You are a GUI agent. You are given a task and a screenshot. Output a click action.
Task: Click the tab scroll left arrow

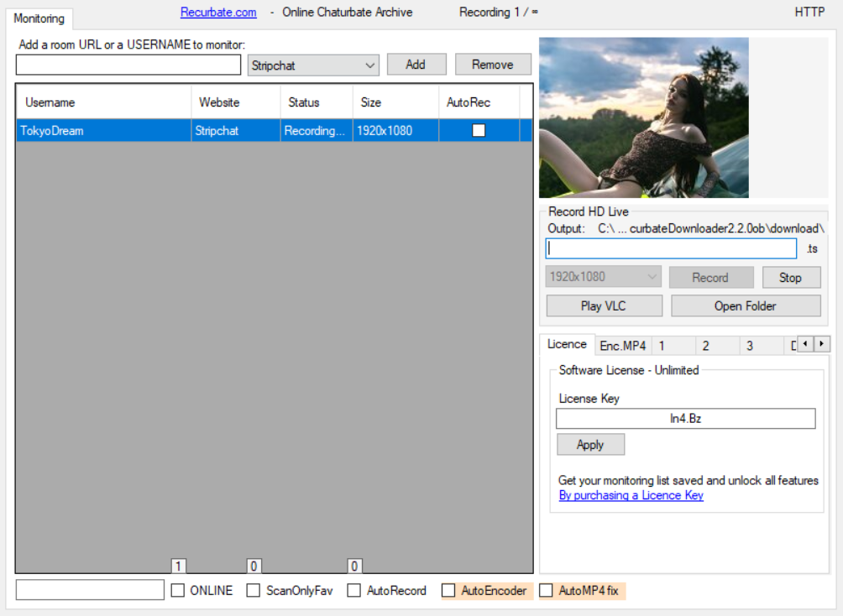tap(805, 344)
